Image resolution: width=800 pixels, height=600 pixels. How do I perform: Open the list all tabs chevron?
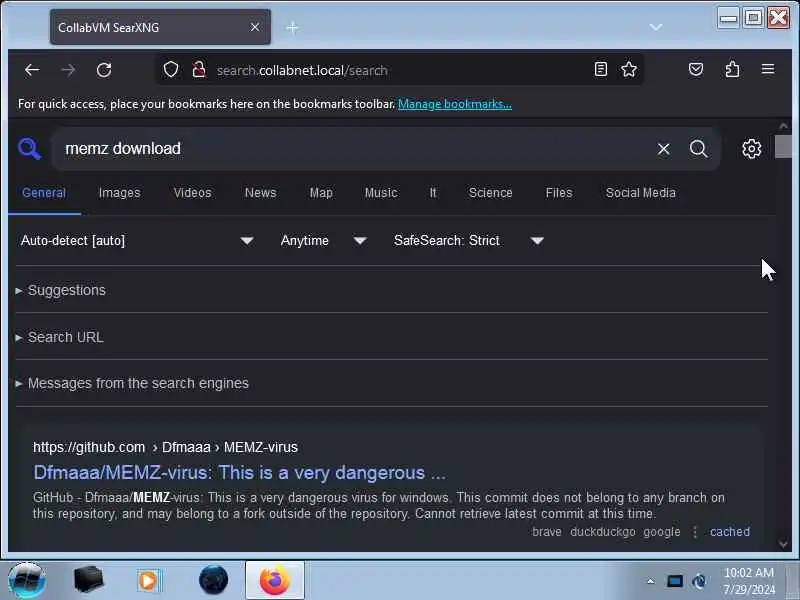656,27
